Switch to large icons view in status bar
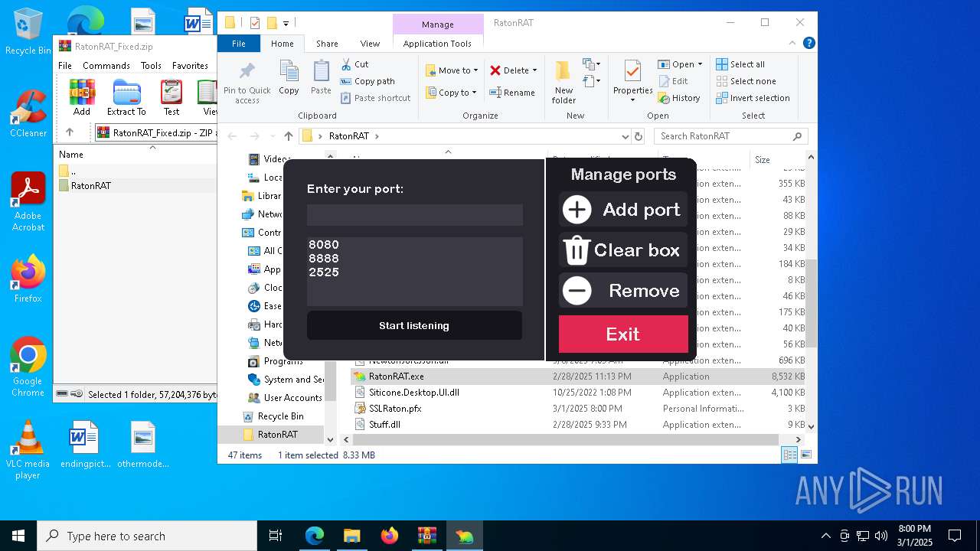Viewport: 980px width, 551px height. [805, 455]
